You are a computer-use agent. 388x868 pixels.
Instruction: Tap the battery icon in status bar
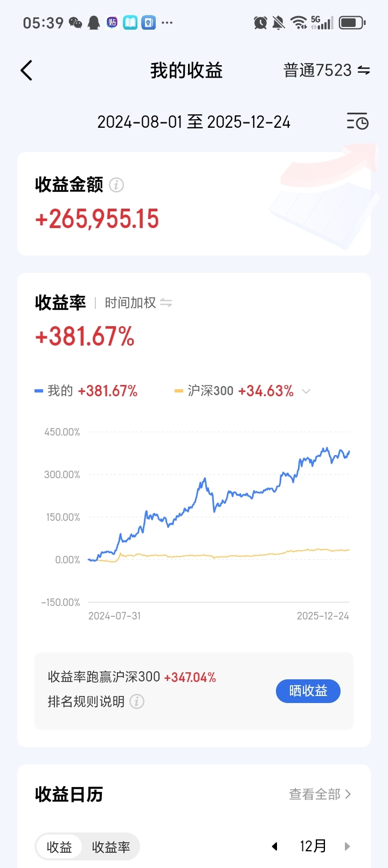(352, 23)
